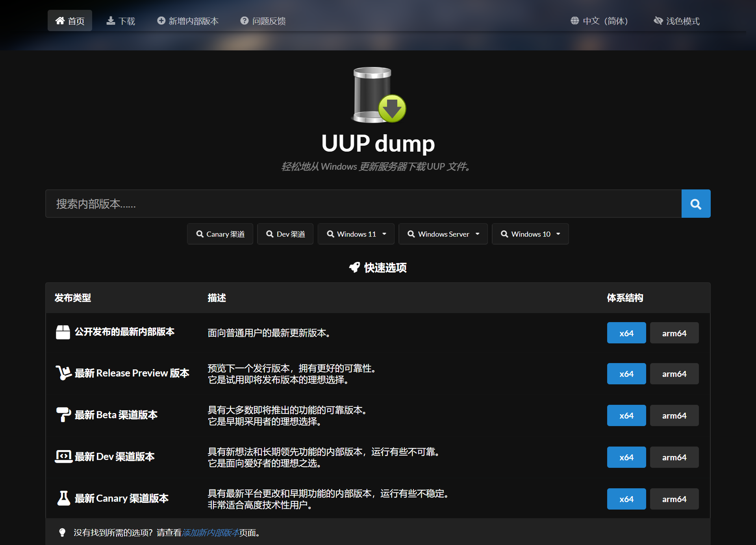Follow the 添加新内部版本 link
The height and width of the screenshot is (545, 756).
(211, 533)
